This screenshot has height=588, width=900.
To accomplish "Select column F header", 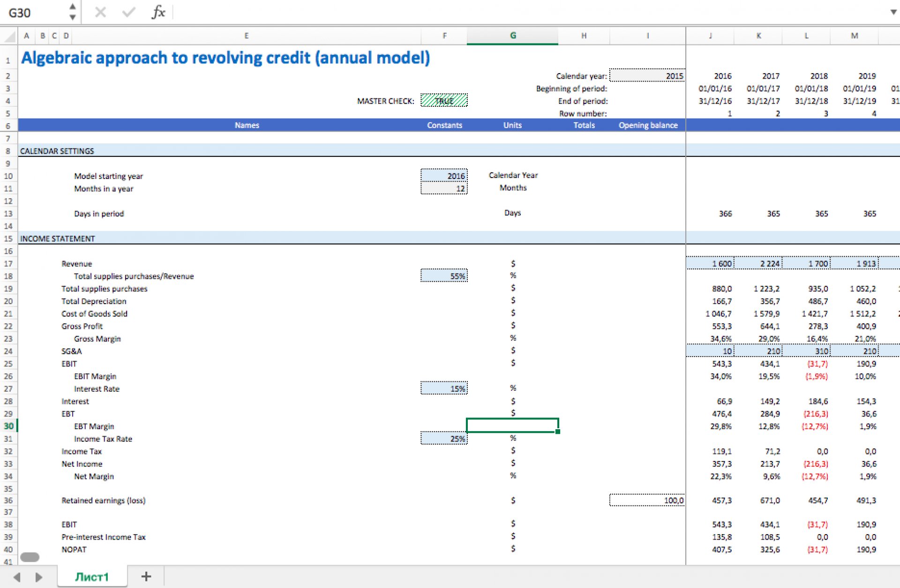I will pos(444,36).
